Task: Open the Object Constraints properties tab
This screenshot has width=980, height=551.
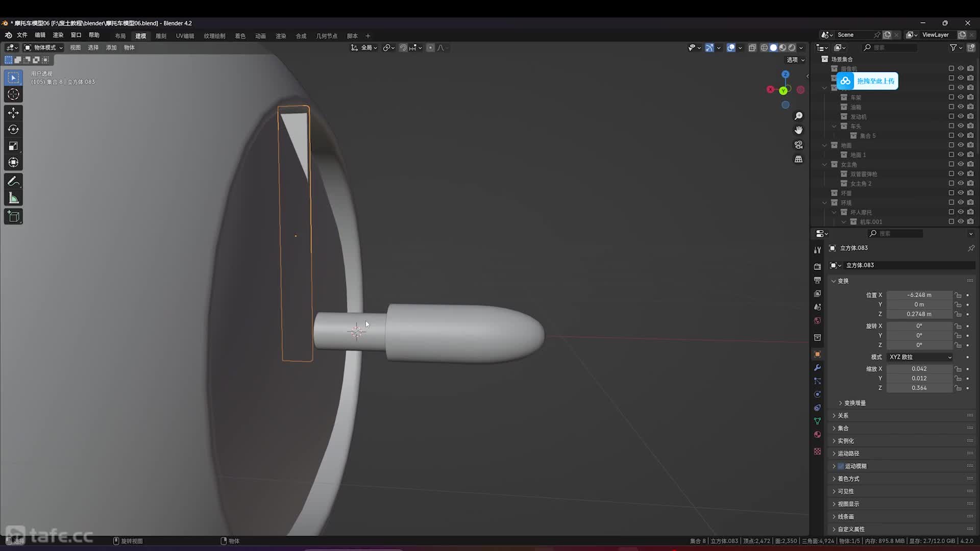Action: [817, 408]
